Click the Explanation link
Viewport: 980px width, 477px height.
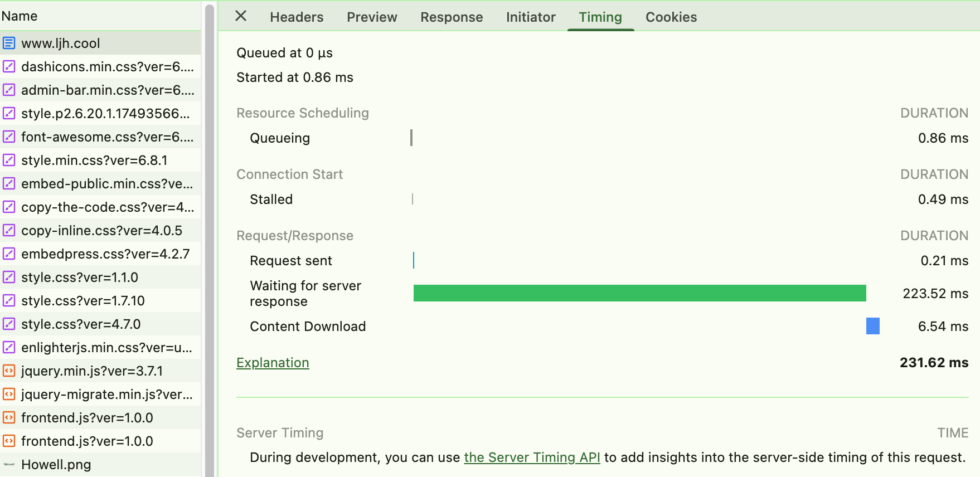pyautogui.click(x=273, y=363)
